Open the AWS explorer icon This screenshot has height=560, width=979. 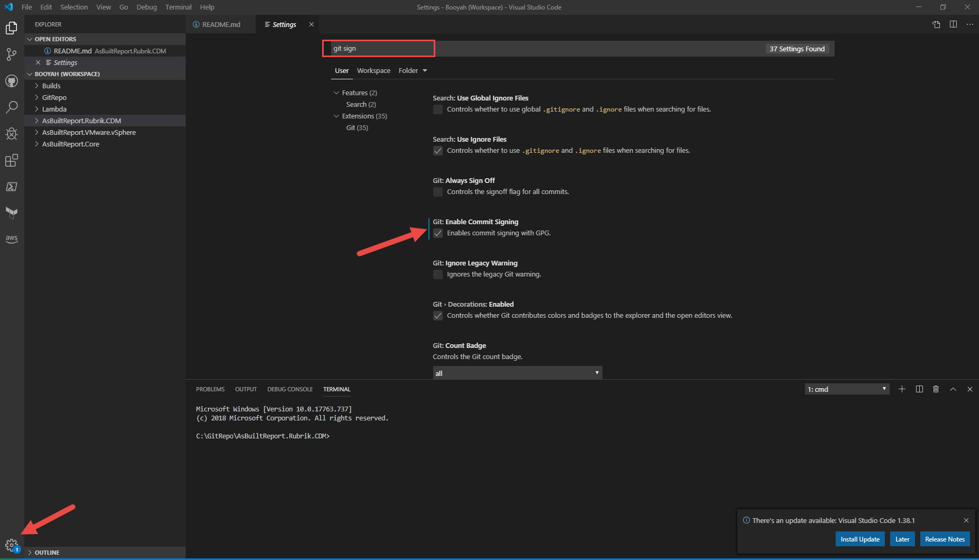pyautogui.click(x=12, y=239)
